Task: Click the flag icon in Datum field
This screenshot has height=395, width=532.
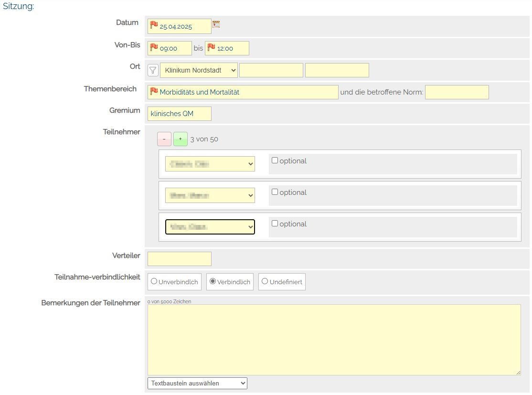Action: (x=154, y=25)
